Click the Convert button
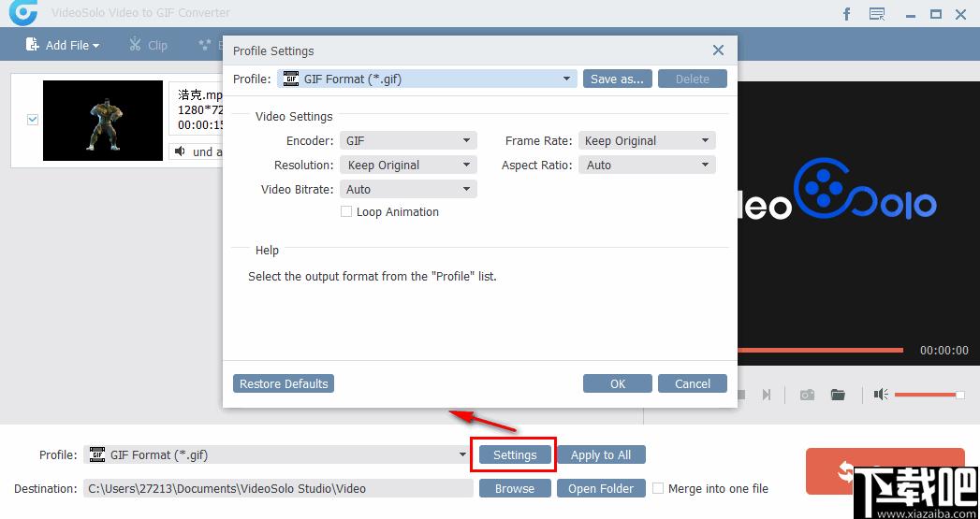This screenshot has width=980, height=519. click(x=885, y=471)
